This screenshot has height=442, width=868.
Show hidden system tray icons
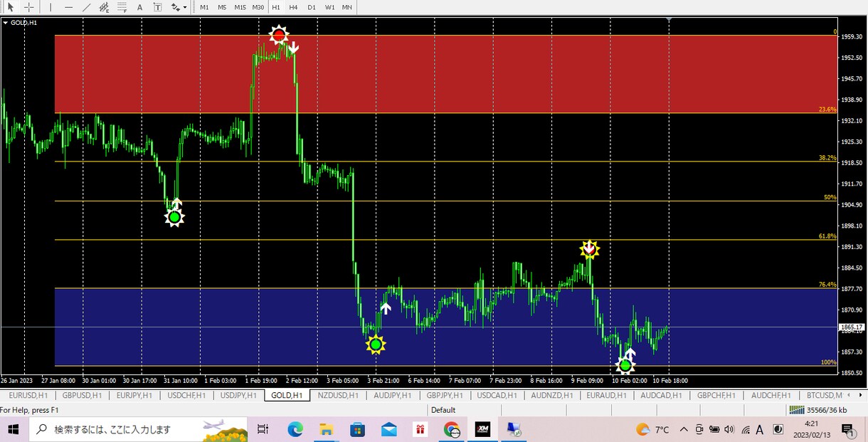pyautogui.click(x=684, y=429)
